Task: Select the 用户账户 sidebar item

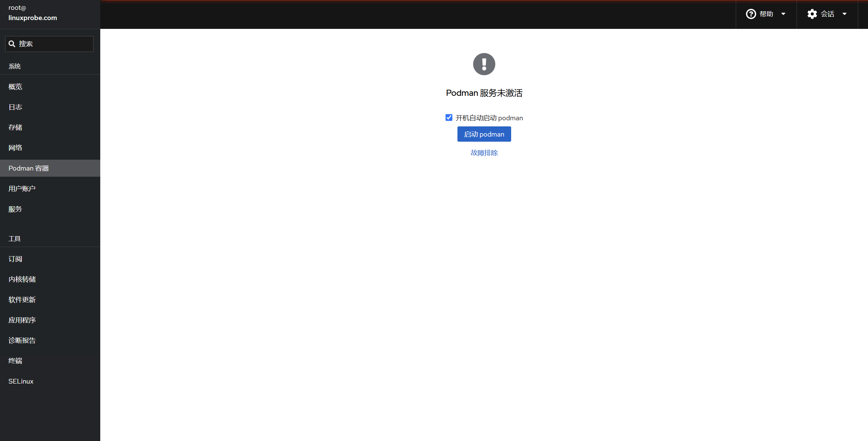Action: [22, 189]
